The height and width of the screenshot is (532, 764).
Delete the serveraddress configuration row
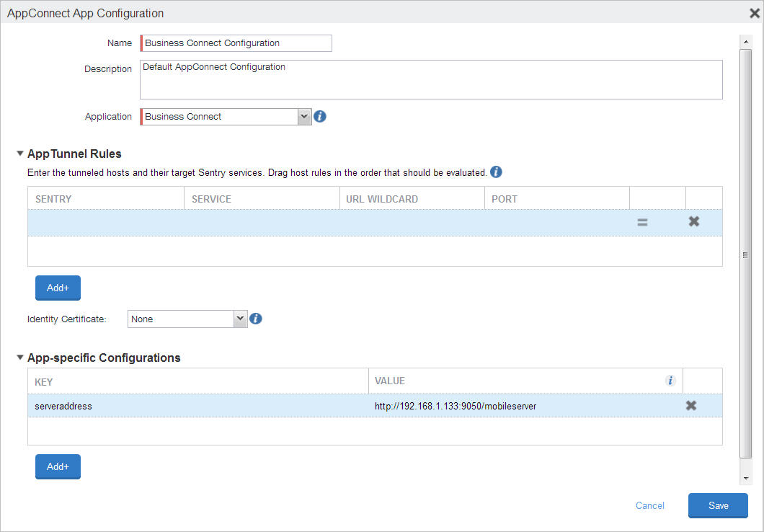691,405
